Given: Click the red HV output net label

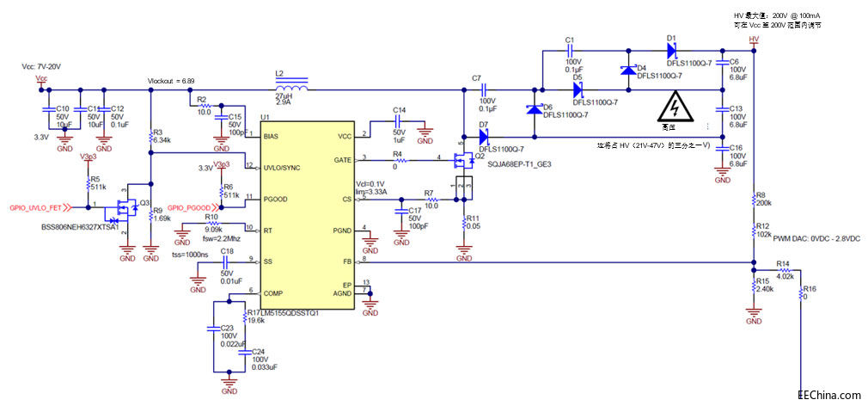Looking at the screenshot, I should point(754,40).
